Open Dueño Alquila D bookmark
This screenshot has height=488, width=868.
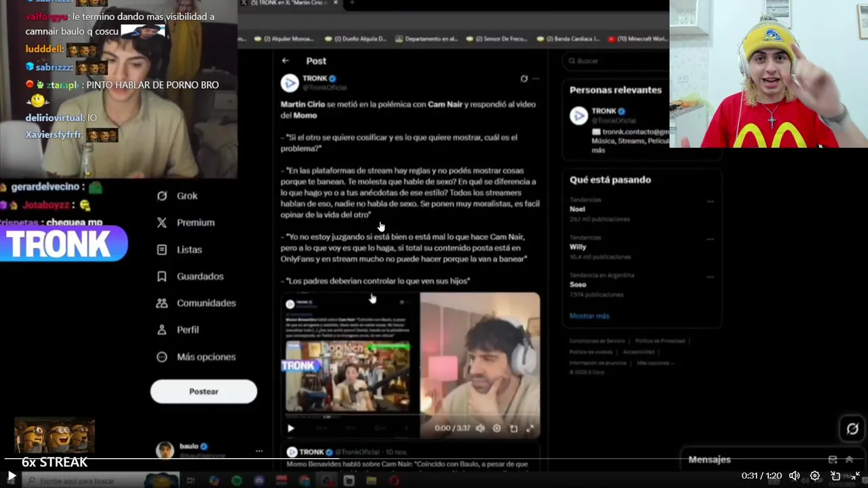pyautogui.click(x=357, y=39)
